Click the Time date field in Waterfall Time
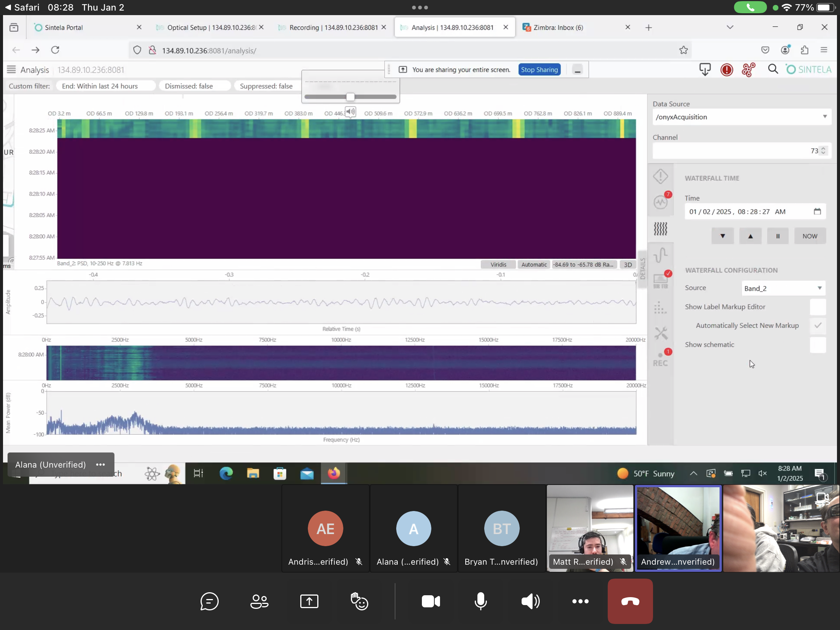The width and height of the screenshot is (840, 630). [755, 212]
